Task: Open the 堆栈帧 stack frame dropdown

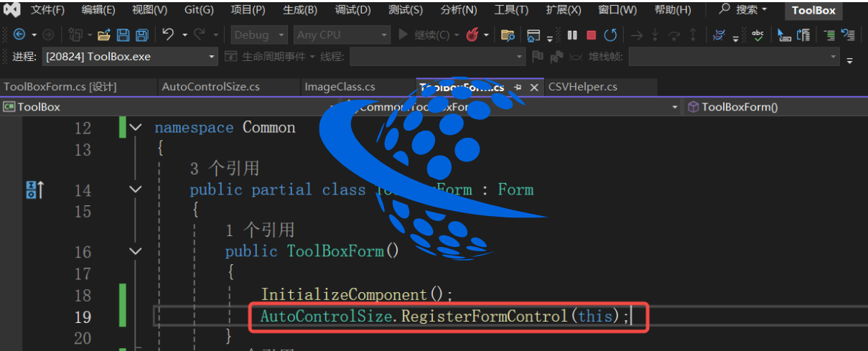Action: click(734, 57)
